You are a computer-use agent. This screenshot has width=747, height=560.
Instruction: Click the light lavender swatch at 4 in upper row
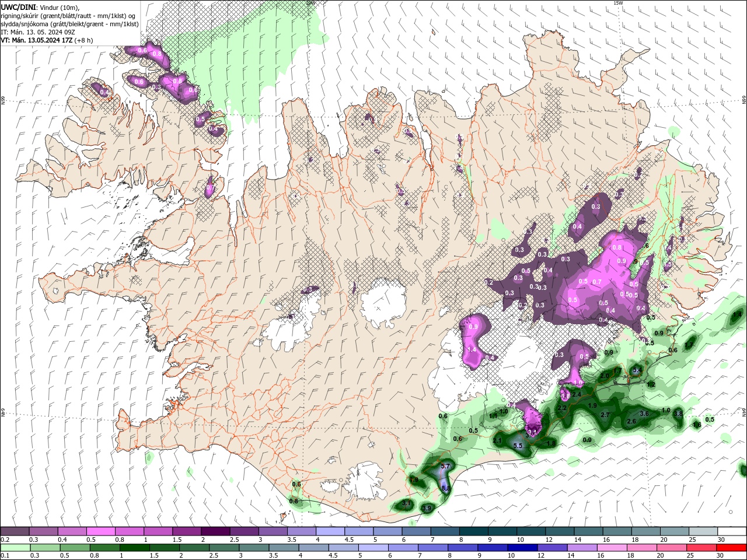click(x=330, y=531)
